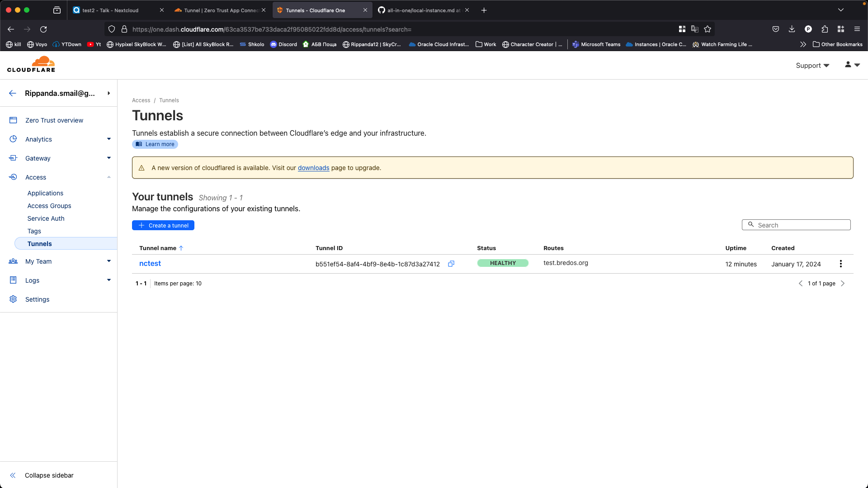Sort by Tunnel name column arrow
Image resolution: width=868 pixels, height=488 pixels.
pyautogui.click(x=181, y=248)
